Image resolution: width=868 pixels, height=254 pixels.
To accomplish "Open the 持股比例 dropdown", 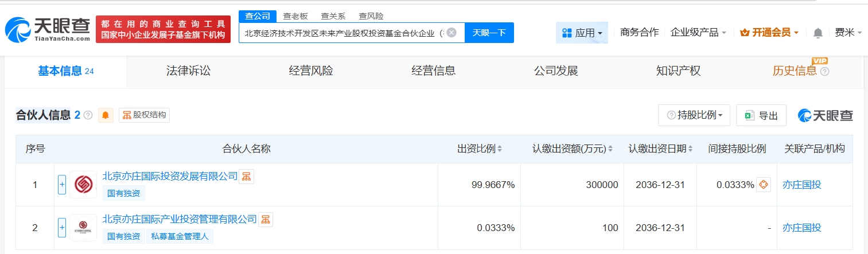I will [x=694, y=116].
